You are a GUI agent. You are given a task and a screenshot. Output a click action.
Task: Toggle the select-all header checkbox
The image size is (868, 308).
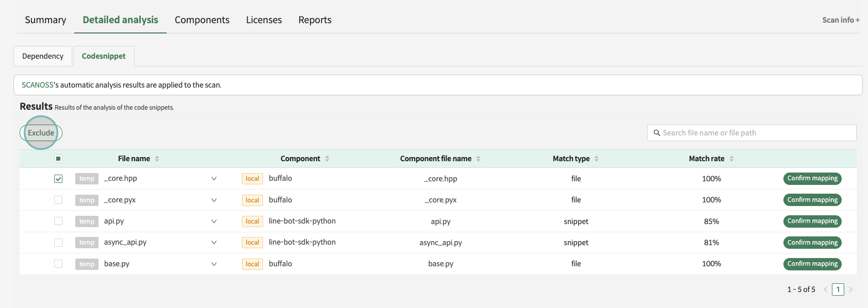point(58,159)
